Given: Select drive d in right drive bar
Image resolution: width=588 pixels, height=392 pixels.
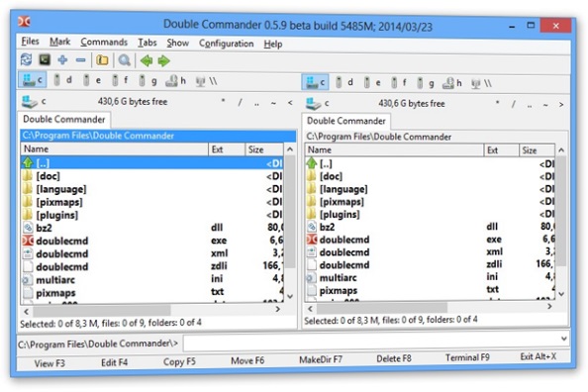Looking at the screenshot, I should pos(344,82).
